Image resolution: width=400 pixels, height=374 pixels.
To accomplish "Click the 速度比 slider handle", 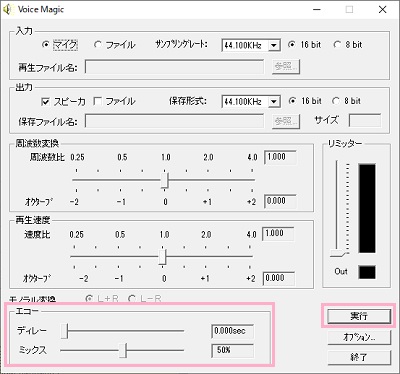I will 162,257.
